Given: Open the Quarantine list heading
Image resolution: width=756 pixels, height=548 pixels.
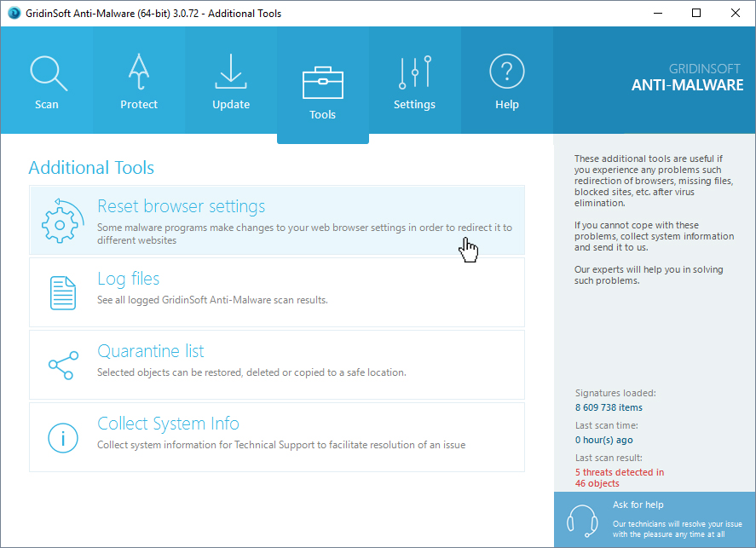Looking at the screenshot, I should click(150, 351).
